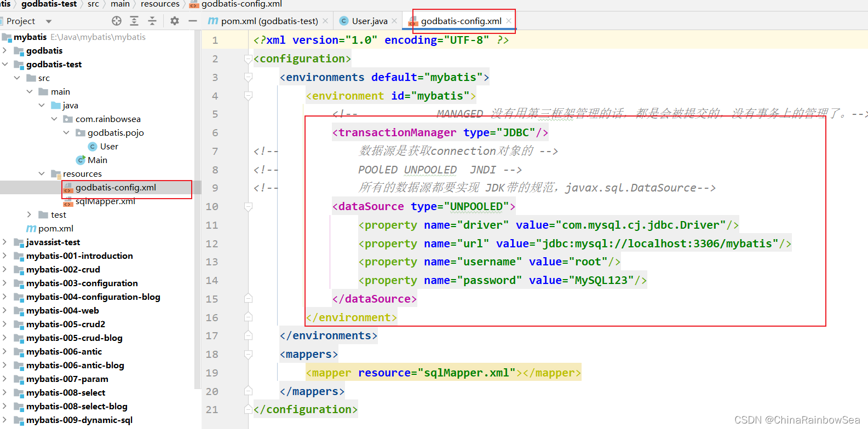Expand the godbatis module node
Image resolution: width=868 pixels, height=429 pixels.
click(x=5, y=50)
